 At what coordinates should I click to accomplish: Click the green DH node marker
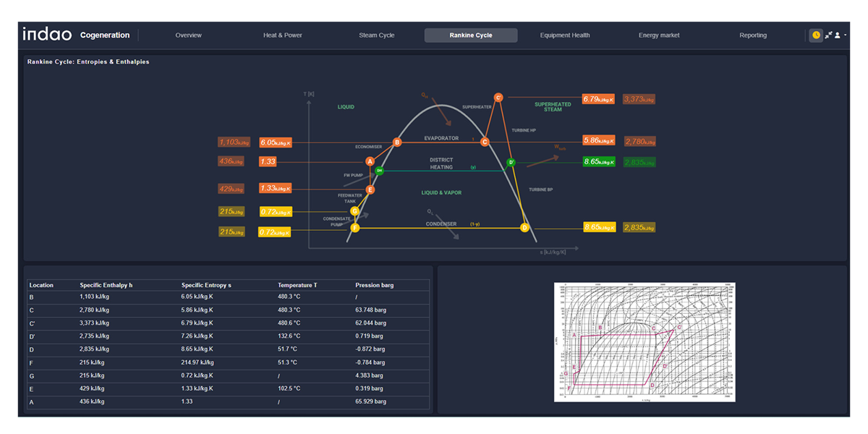tap(379, 171)
